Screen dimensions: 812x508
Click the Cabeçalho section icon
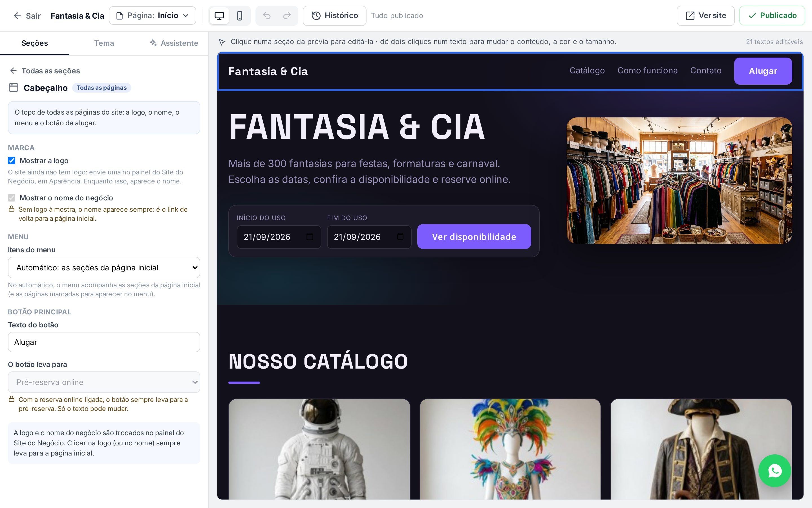pos(14,88)
